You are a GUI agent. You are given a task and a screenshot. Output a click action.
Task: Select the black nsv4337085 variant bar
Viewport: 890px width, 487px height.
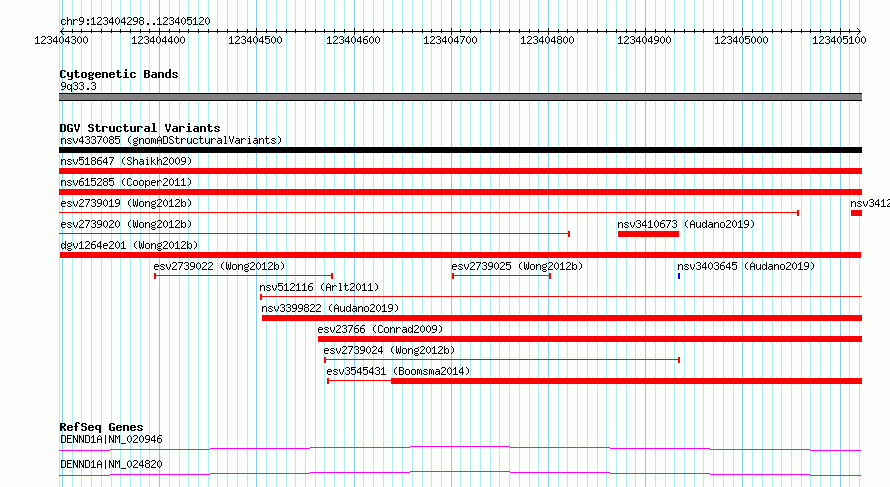[x=460, y=150]
